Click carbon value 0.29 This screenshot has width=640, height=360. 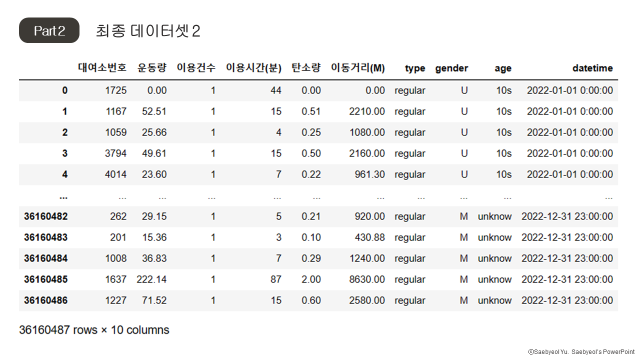(x=311, y=258)
